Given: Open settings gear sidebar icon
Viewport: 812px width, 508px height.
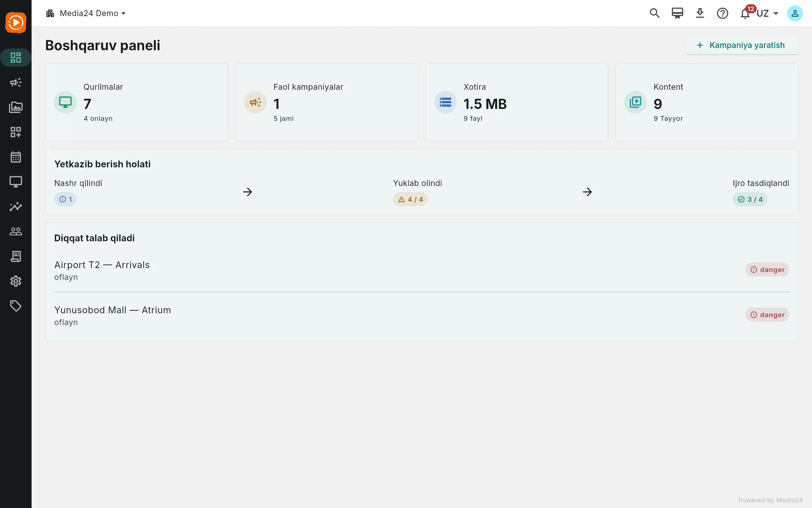Looking at the screenshot, I should point(16,281).
